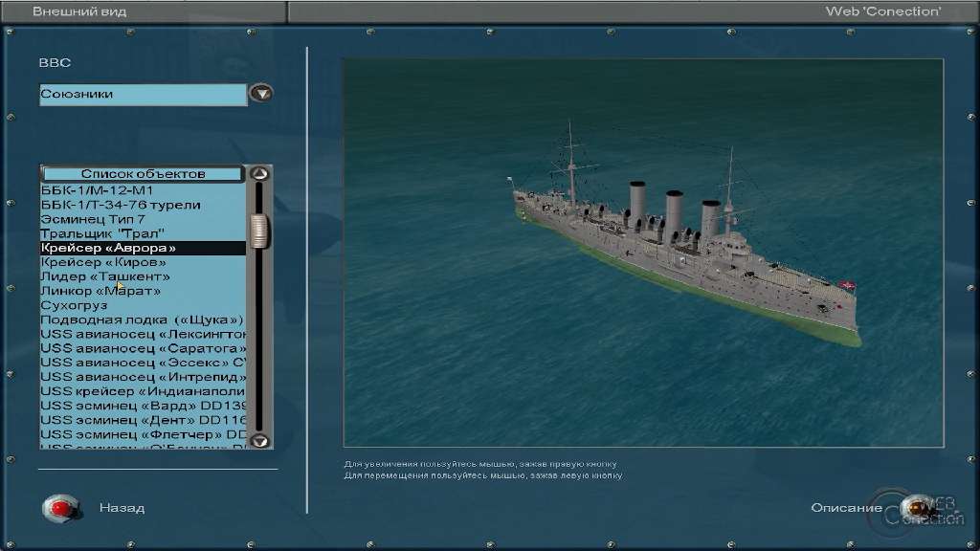Select Линкор «Марат» in the list
Viewport: 980px width, 551px height.
point(100,291)
